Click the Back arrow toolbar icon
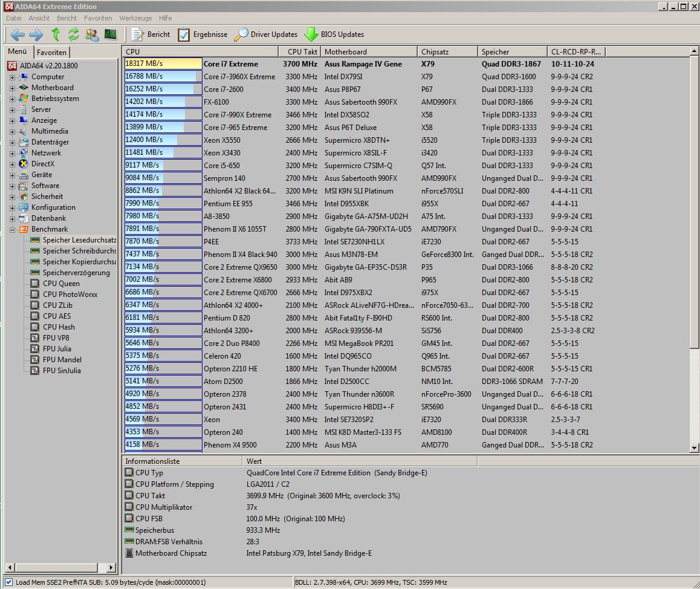This screenshot has width=700, height=589. (18, 34)
